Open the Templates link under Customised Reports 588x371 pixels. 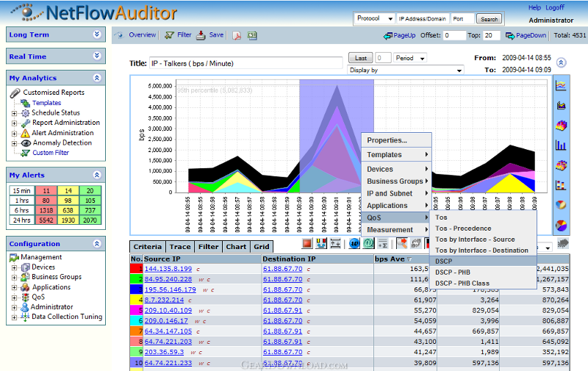coord(46,103)
